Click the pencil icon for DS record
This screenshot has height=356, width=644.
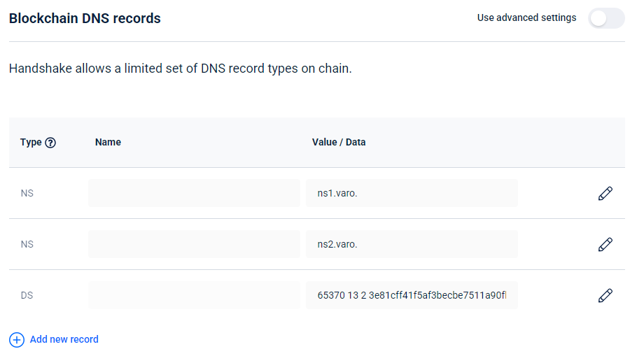pyautogui.click(x=605, y=296)
